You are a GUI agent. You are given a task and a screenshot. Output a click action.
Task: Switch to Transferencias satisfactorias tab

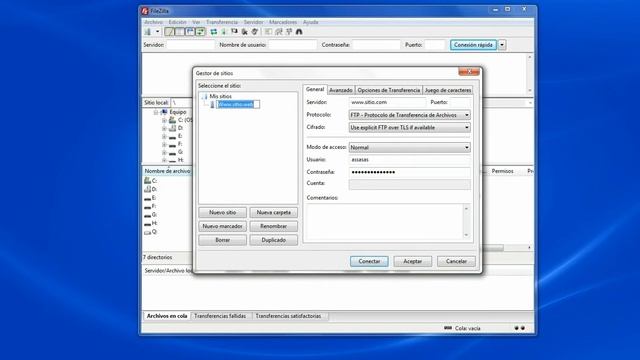tap(288, 316)
